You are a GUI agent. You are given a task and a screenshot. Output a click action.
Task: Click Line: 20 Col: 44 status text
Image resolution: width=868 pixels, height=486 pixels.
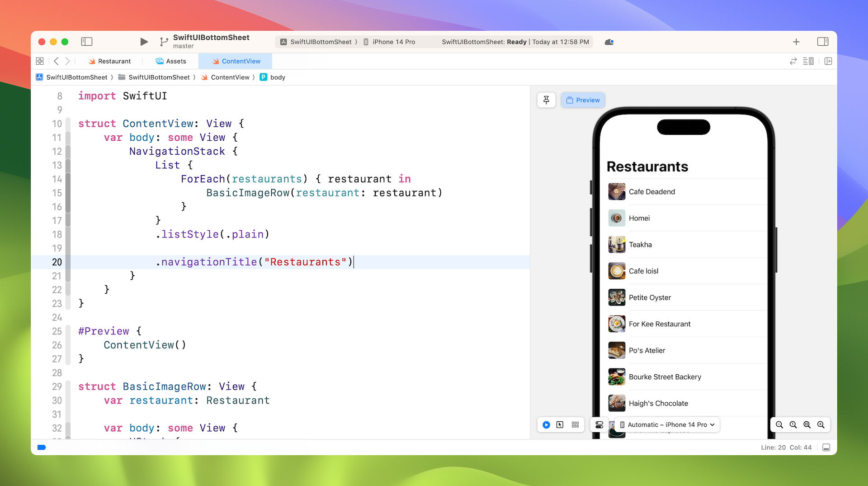click(786, 448)
